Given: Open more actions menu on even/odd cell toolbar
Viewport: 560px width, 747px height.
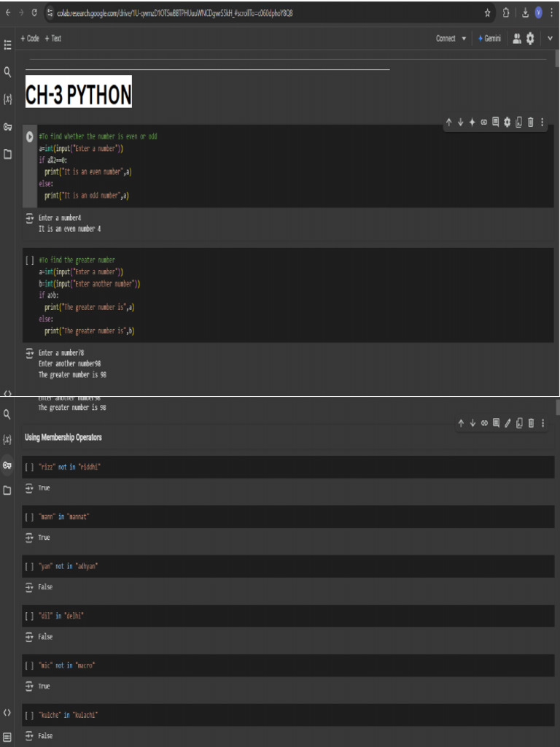Looking at the screenshot, I should (542, 122).
